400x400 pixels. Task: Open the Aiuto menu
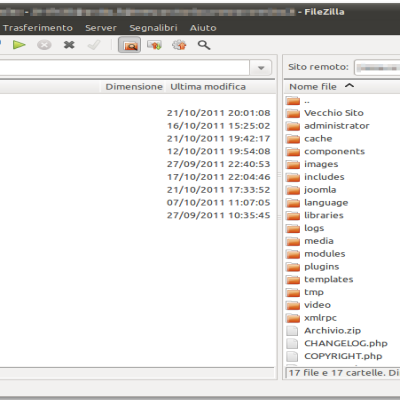click(x=203, y=28)
